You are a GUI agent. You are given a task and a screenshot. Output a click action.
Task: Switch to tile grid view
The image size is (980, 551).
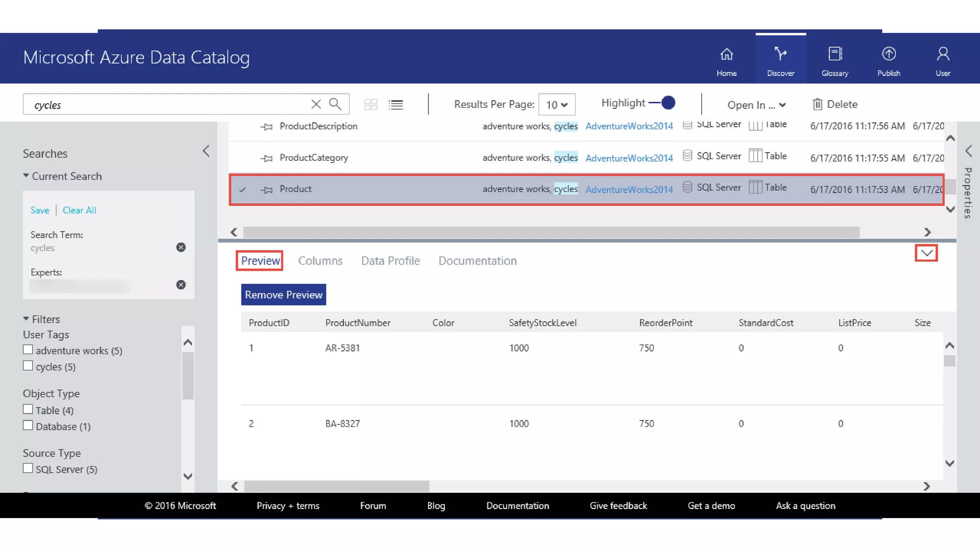point(370,104)
